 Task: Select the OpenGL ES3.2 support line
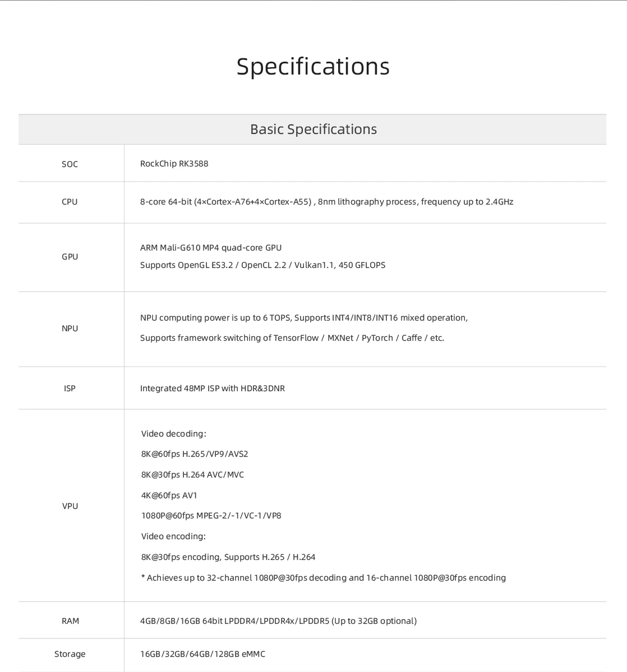click(262, 265)
